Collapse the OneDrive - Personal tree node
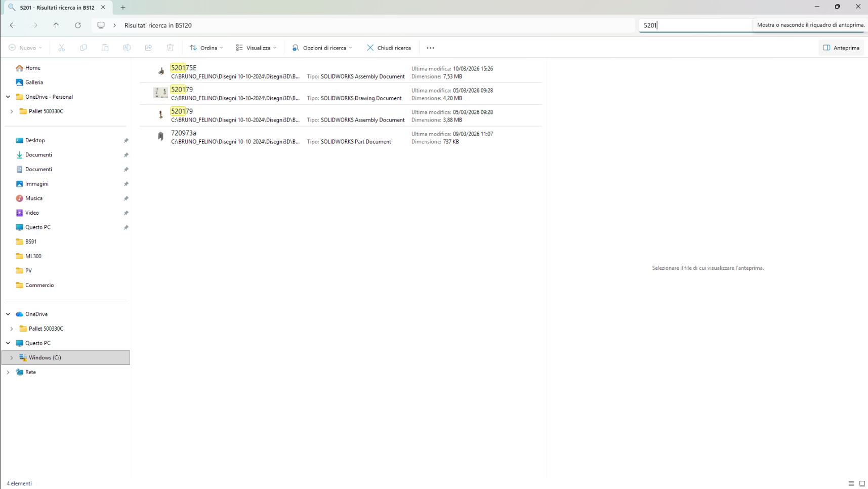 tap(8, 97)
